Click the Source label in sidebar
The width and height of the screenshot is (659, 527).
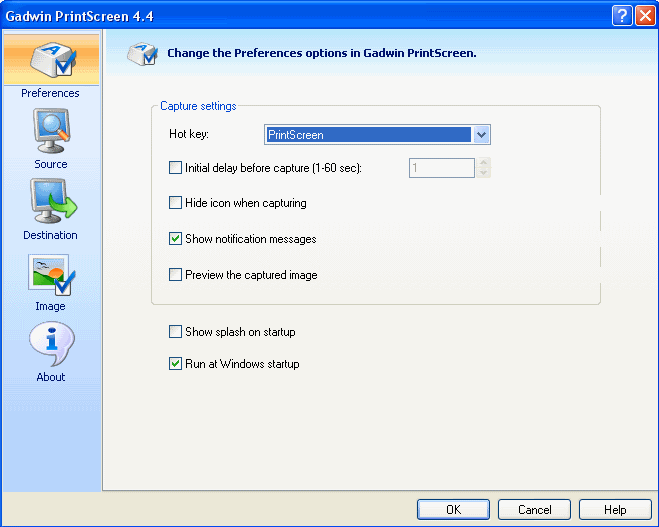[51, 164]
